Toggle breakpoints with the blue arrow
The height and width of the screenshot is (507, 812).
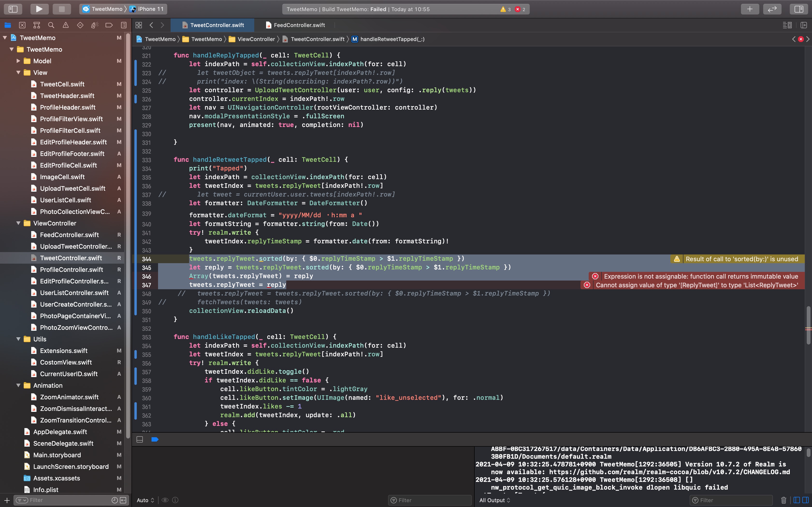click(155, 439)
